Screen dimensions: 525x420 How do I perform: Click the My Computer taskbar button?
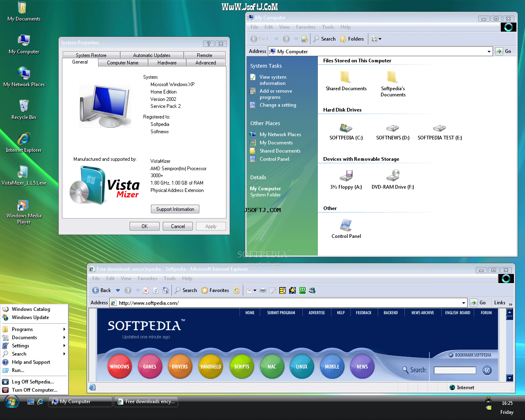coord(80,402)
